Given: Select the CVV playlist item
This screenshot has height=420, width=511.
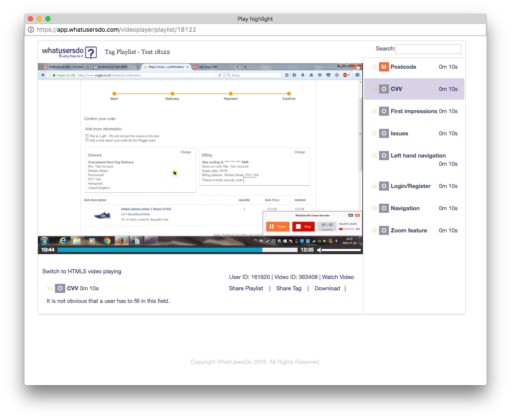Looking at the screenshot, I should pyautogui.click(x=396, y=89).
